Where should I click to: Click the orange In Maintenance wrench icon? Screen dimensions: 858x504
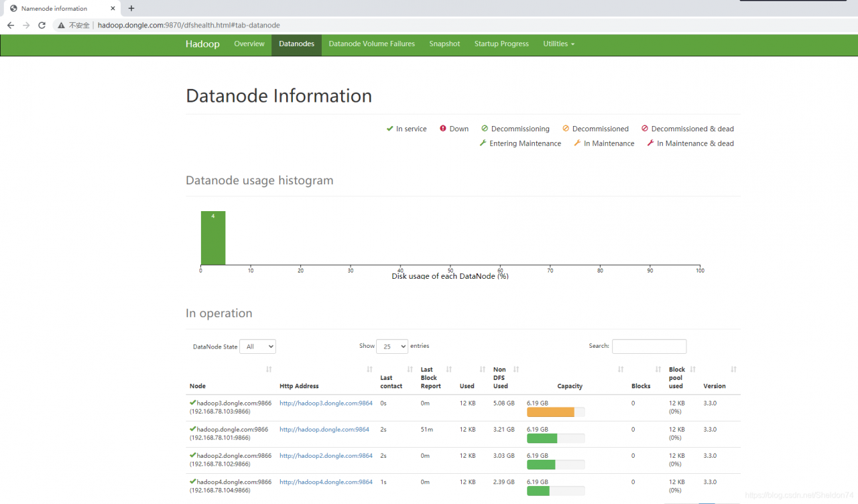tap(577, 143)
